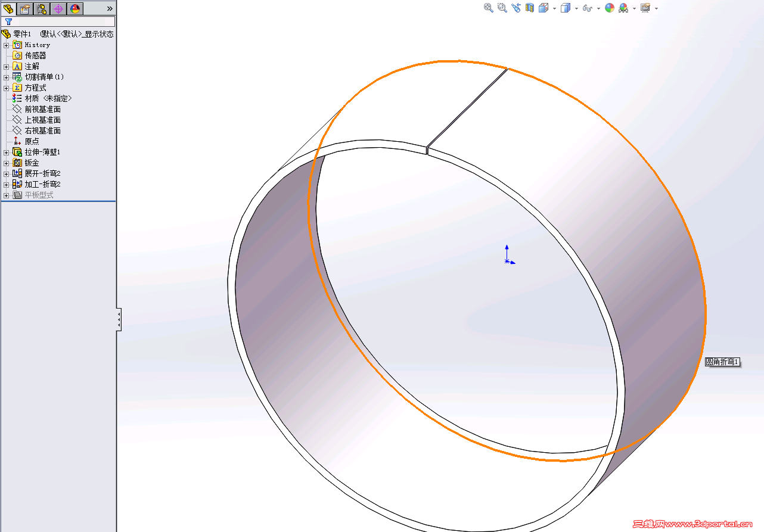The width and height of the screenshot is (764, 532).
Task: Open the PropertyManager tab
Action: (25, 8)
